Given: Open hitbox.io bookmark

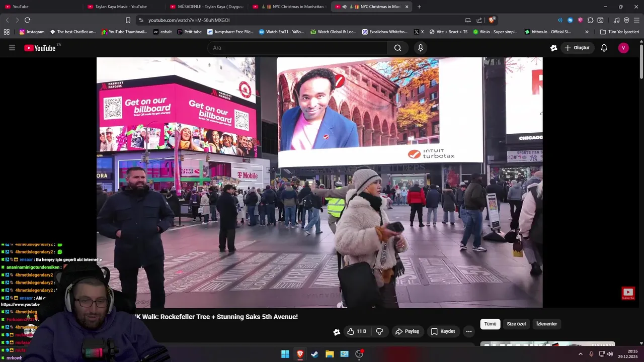Looking at the screenshot, I should pyautogui.click(x=547, y=32).
